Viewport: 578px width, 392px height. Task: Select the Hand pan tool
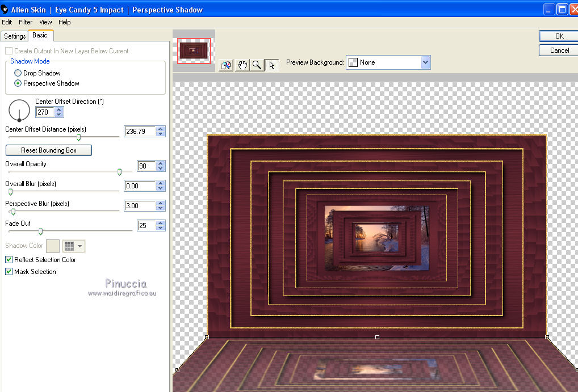click(x=242, y=65)
